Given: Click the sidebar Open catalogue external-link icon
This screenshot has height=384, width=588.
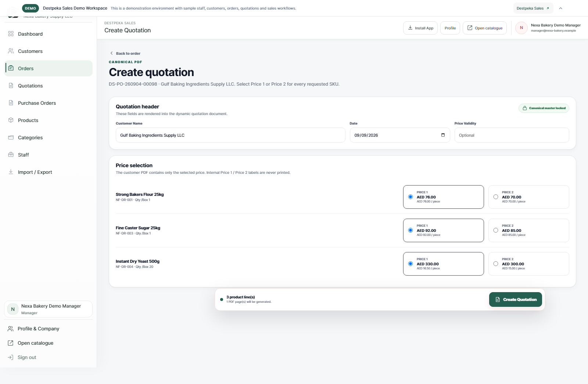Looking at the screenshot, I should (11, 343).
